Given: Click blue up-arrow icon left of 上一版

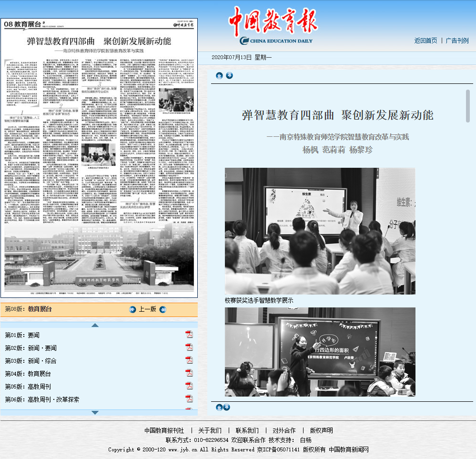Looking at the screenshot, I should [x=132, y=309].
